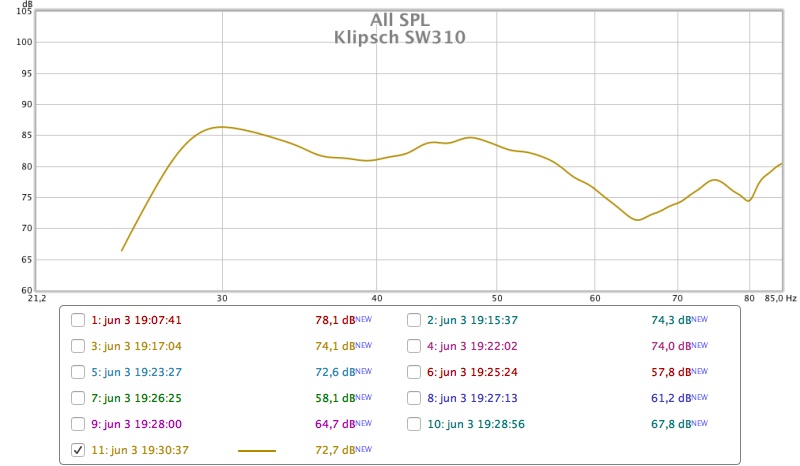The image size is (800, 466).
Task: Click the 30 Hz frequency axis label
Action: (222, 298)
